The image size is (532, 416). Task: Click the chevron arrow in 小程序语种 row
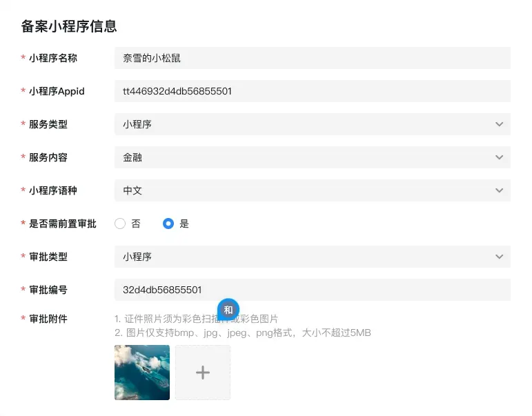[x=500, y=190]
